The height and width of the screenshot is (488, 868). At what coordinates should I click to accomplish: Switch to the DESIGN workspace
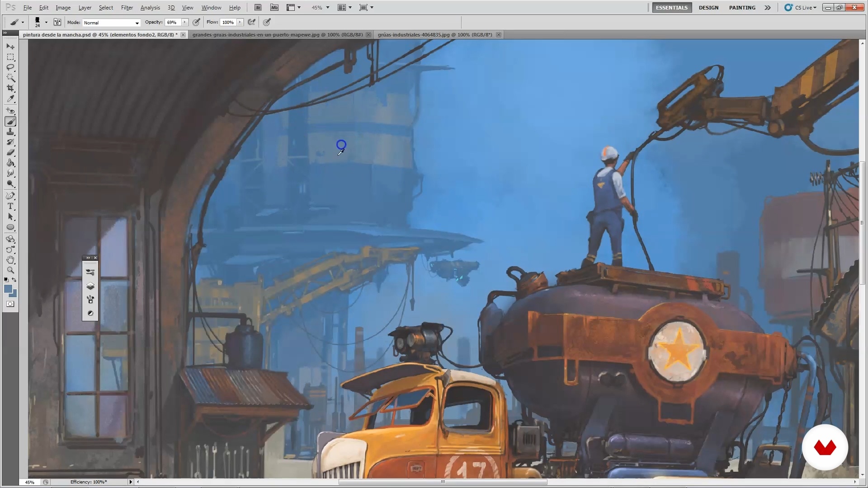(x=708, y=8)
